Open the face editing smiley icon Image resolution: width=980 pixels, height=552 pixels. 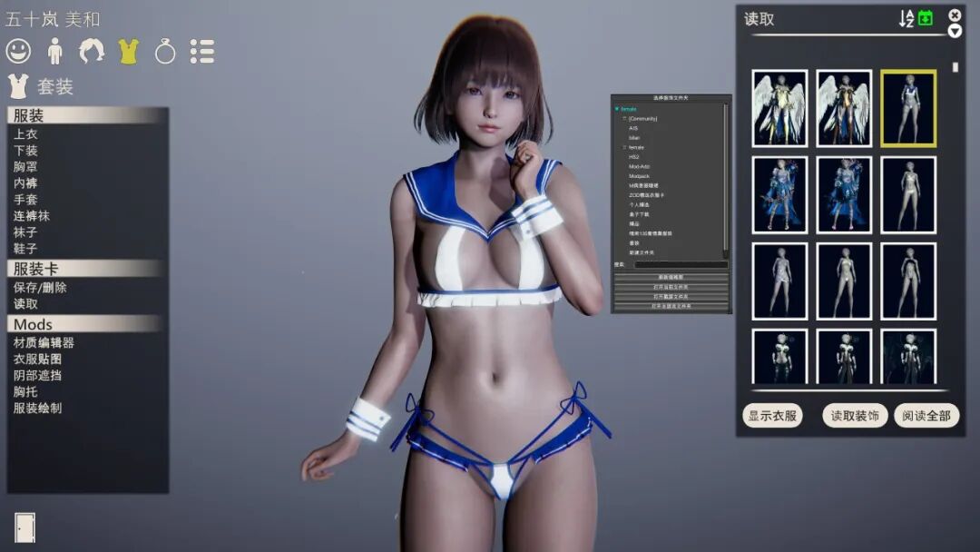pyautogui.click(x=18, y=51)
